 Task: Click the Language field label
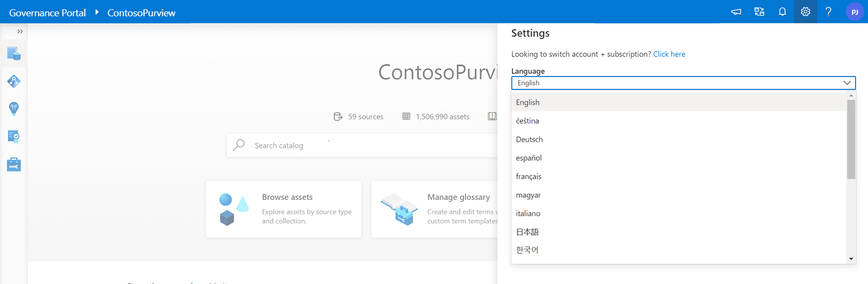click(x=528, y=71)
